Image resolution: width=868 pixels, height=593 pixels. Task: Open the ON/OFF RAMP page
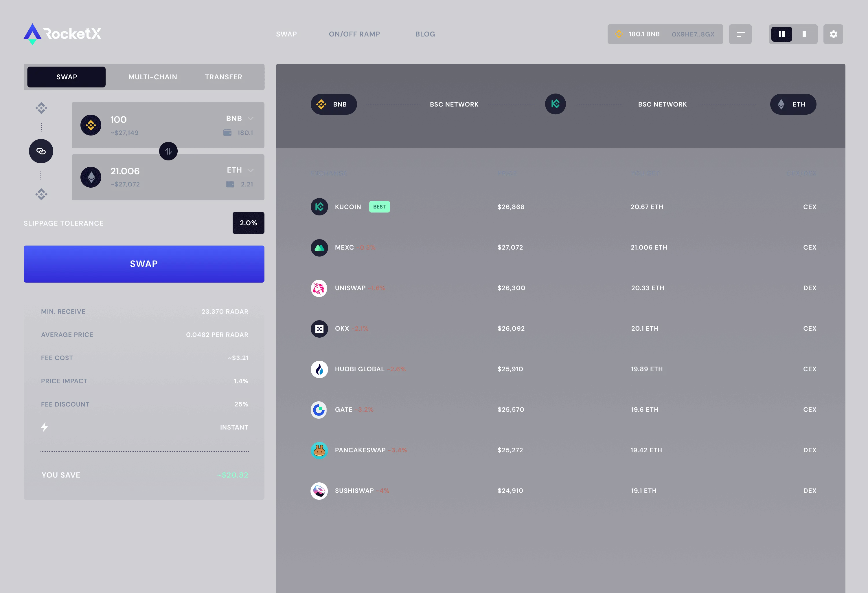(x=354, y=34)
